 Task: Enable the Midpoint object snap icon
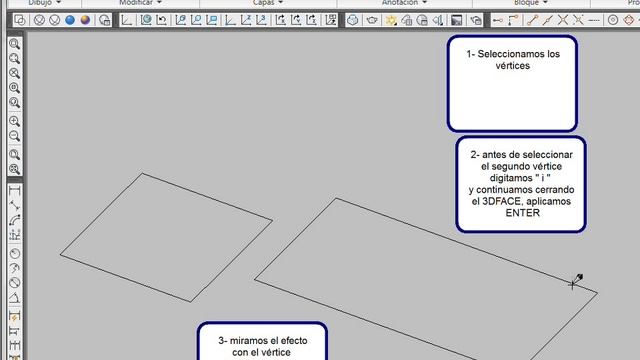(548, 20)
